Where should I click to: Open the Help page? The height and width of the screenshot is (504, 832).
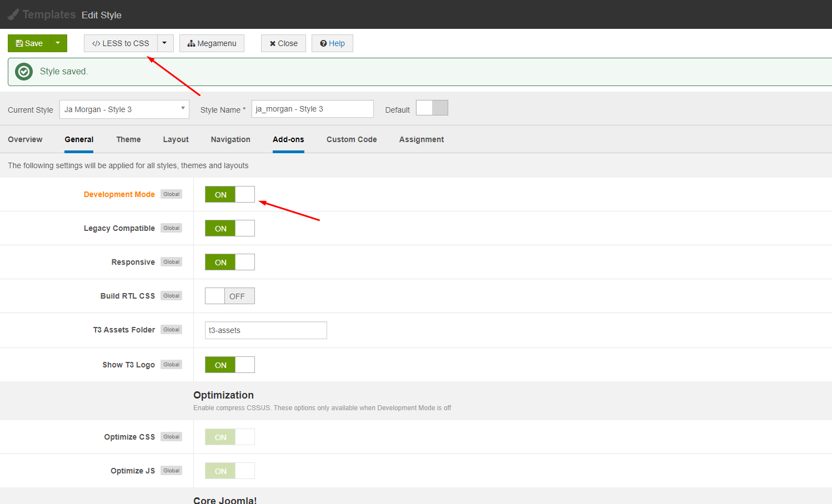332,43
